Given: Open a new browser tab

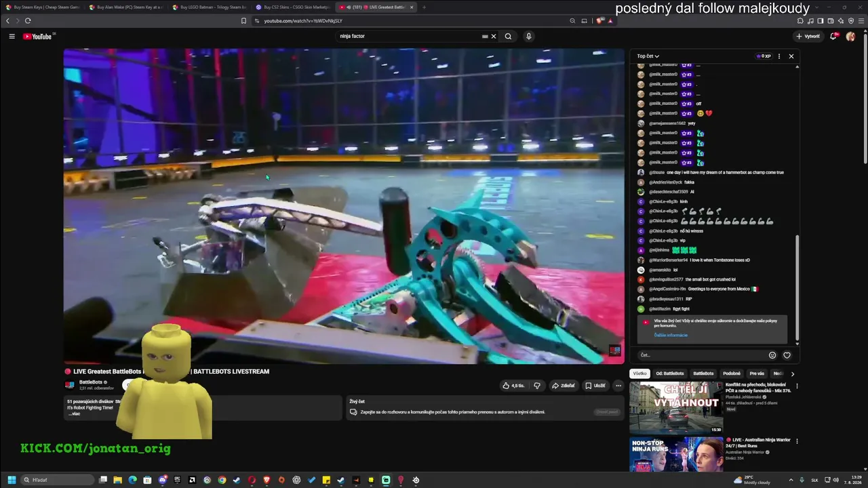Looking at the screenshot, I should coord(424,7).
